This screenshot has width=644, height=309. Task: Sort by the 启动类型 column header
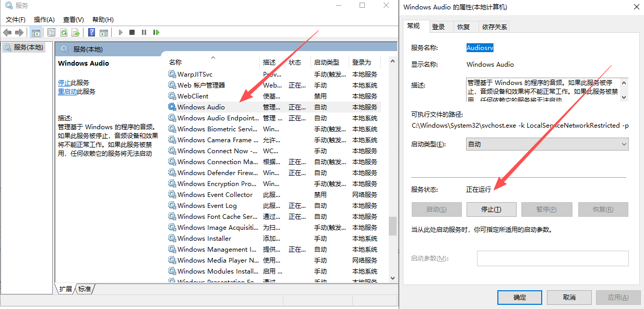[330, 62]
